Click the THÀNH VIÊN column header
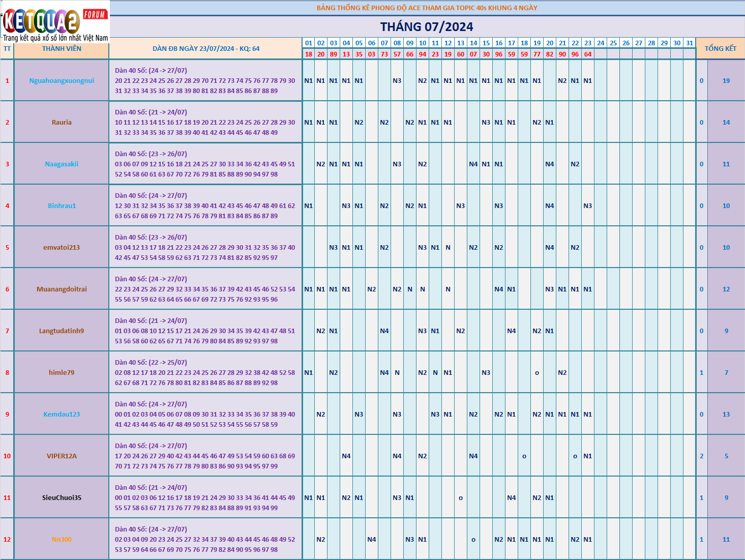745x560 pixels. pyautogui.click(x=62, y=49)
